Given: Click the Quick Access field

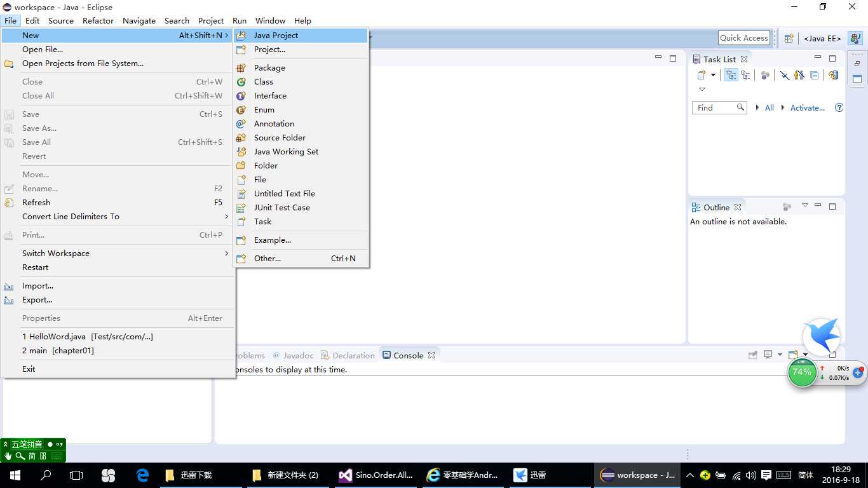Looking at the screenshot, I should click(744, 38).
